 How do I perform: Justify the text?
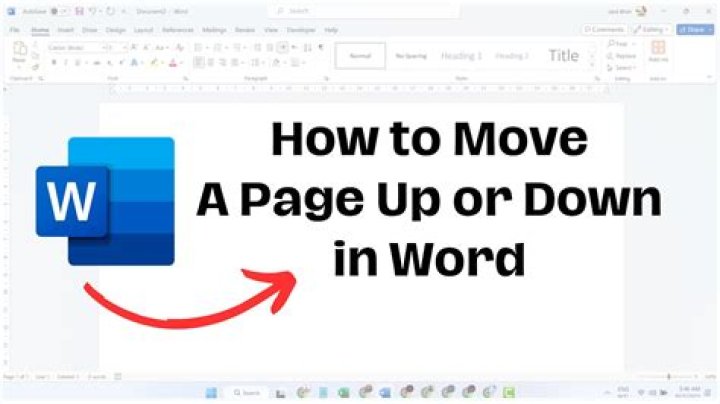[235, 62]
